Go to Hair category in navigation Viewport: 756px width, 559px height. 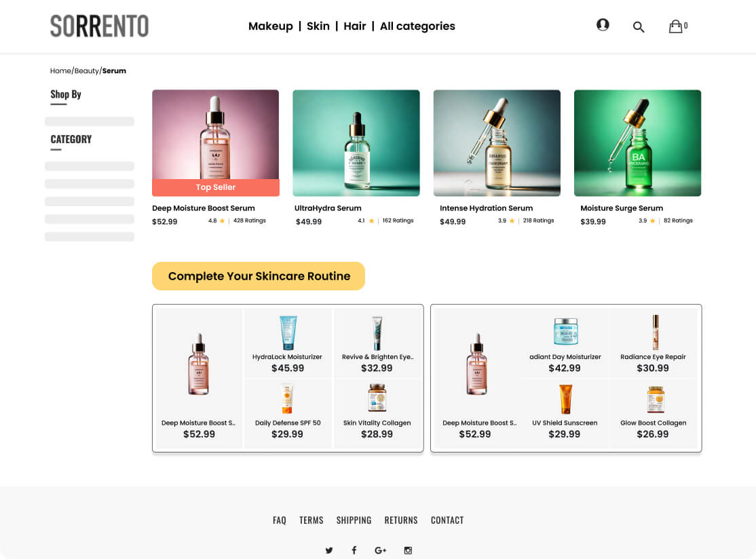pyautogui.click(x=354, y=26)
